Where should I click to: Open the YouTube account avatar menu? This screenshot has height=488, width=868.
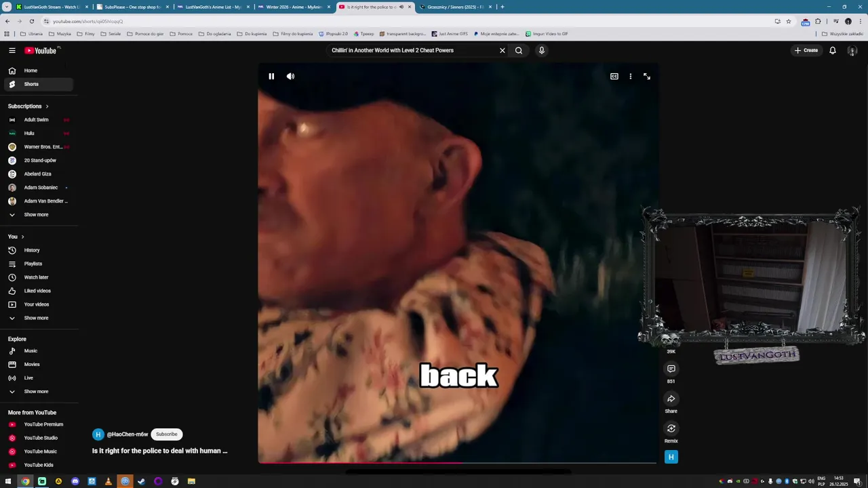(852, 50)
